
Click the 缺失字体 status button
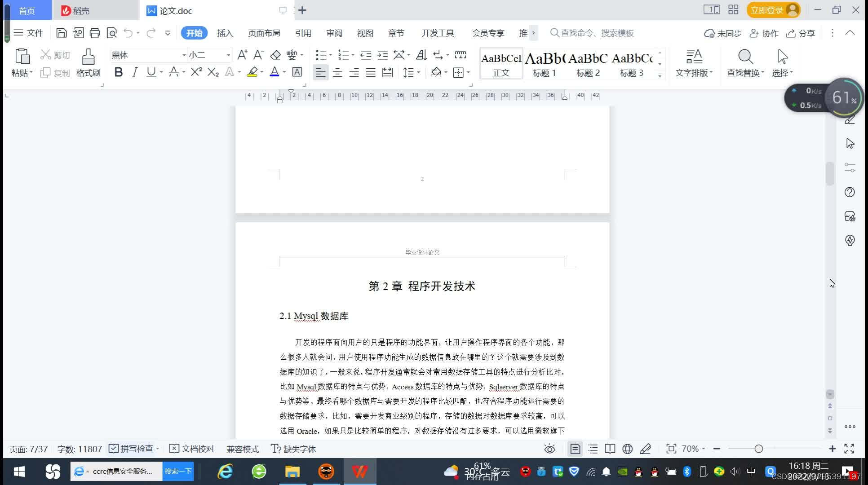[x=293, y=449]
